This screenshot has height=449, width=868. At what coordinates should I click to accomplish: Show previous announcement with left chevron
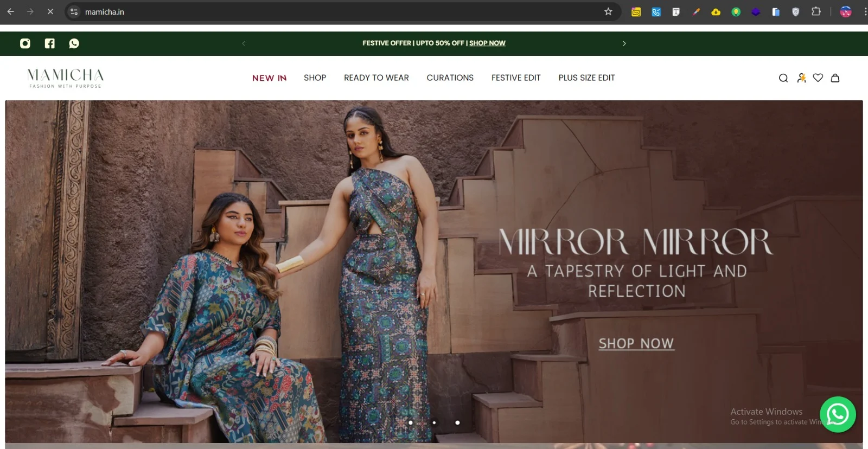(244, 43)
